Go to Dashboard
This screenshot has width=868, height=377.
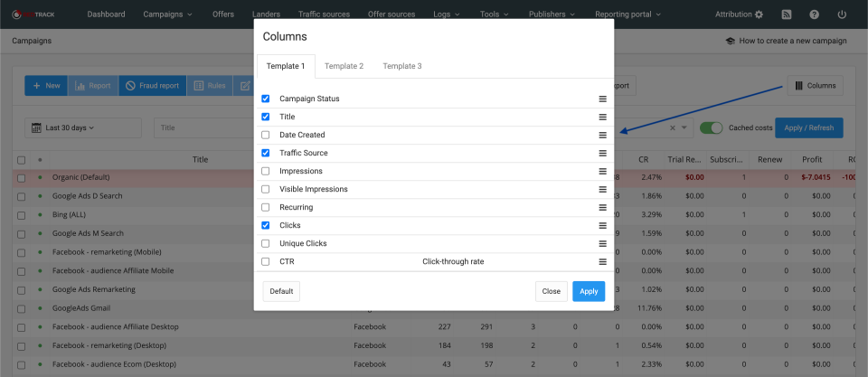click(107, 14)
